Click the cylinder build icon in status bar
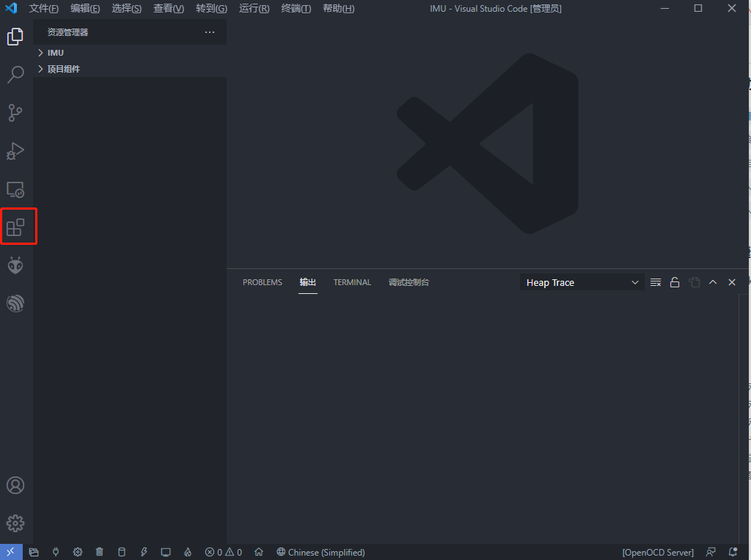This screenshot has height=560, width=751. pos(122,552)
